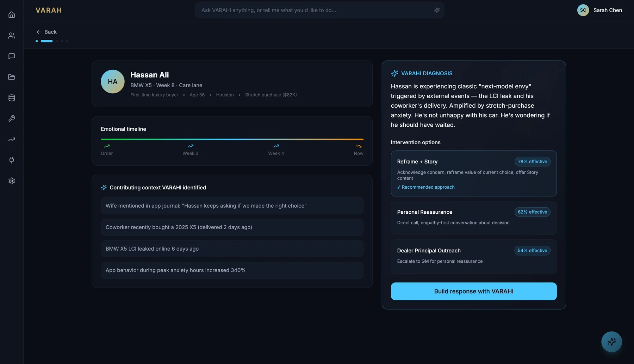
Task: Select the Week 4 timeline marker
Action: (x=276, y=150)
